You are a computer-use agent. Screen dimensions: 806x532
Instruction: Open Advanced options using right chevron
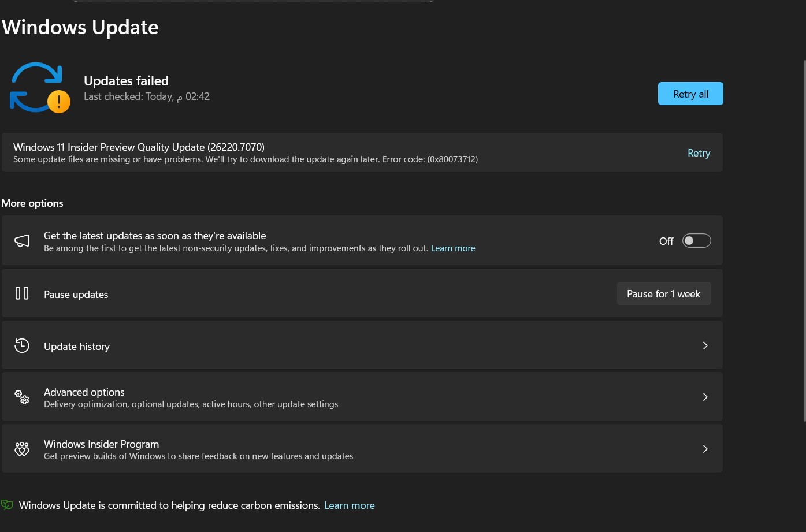point(705,397)
